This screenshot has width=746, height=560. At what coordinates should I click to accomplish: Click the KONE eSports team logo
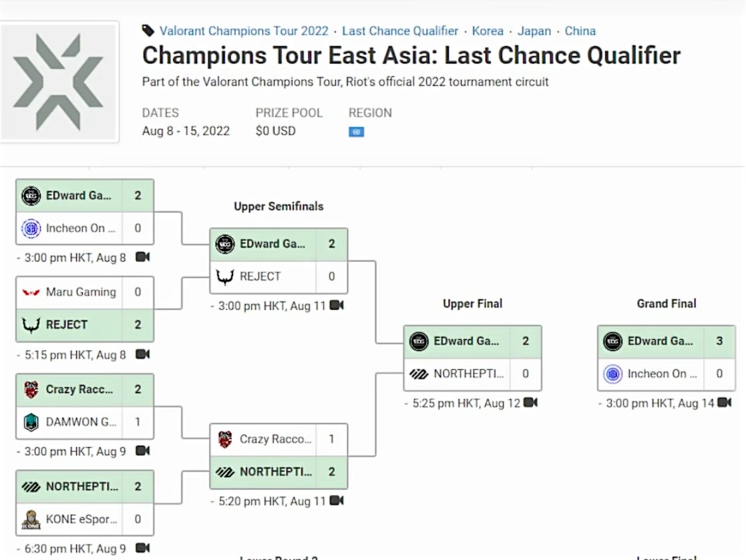[31, 519]
